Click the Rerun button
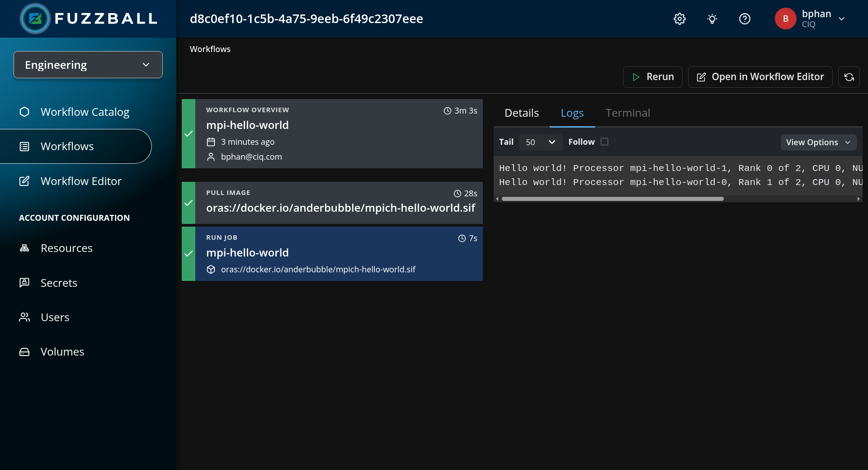Image resolution: width=868 pixels, height=470 pixels. click(652, 77)
